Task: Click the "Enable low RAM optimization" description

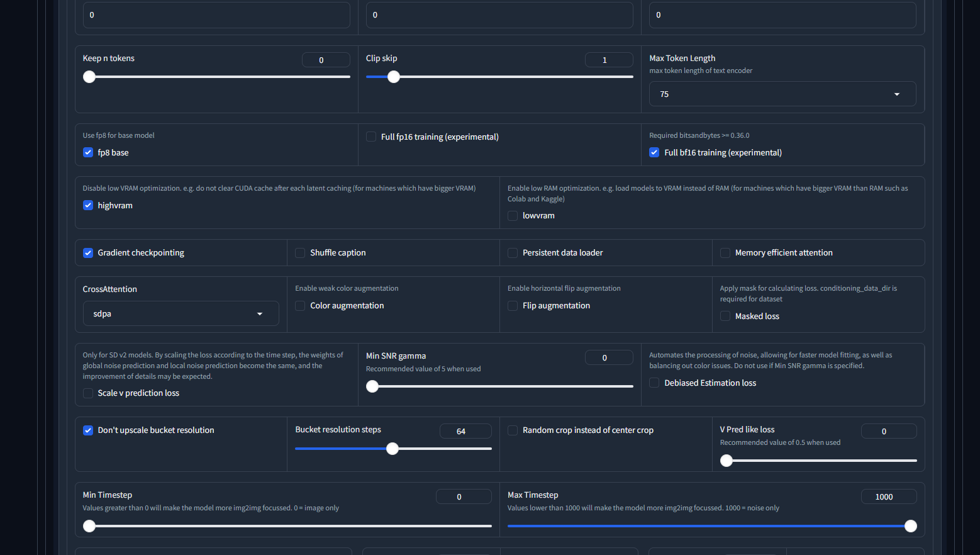Action: click(708, 193)
